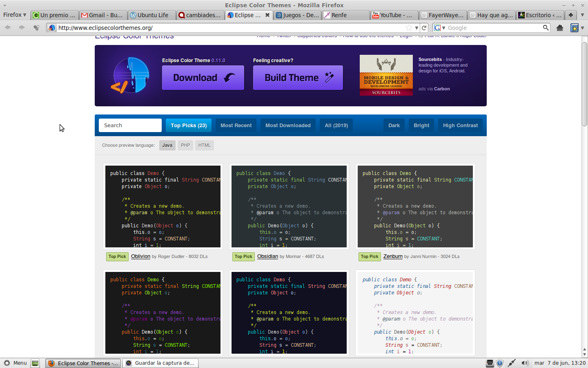Image resolution: width=588 pixels, height=368 pixels.
Task: Switch to the Escritorio tab
Action: [540, 15]
